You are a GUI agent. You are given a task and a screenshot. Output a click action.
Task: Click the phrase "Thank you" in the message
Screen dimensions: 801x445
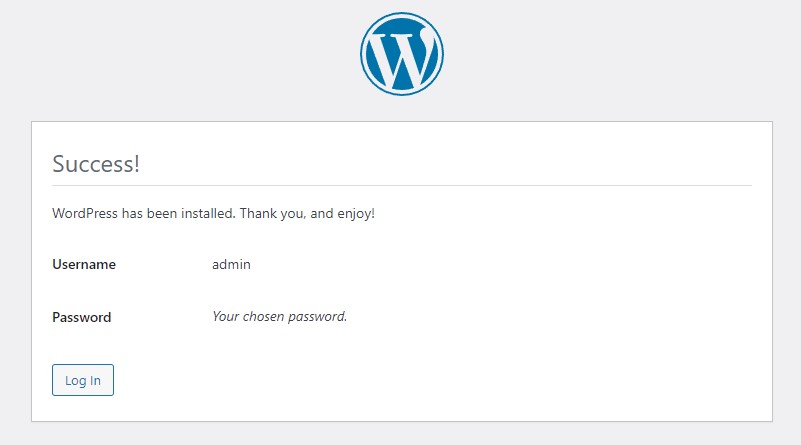272,214
